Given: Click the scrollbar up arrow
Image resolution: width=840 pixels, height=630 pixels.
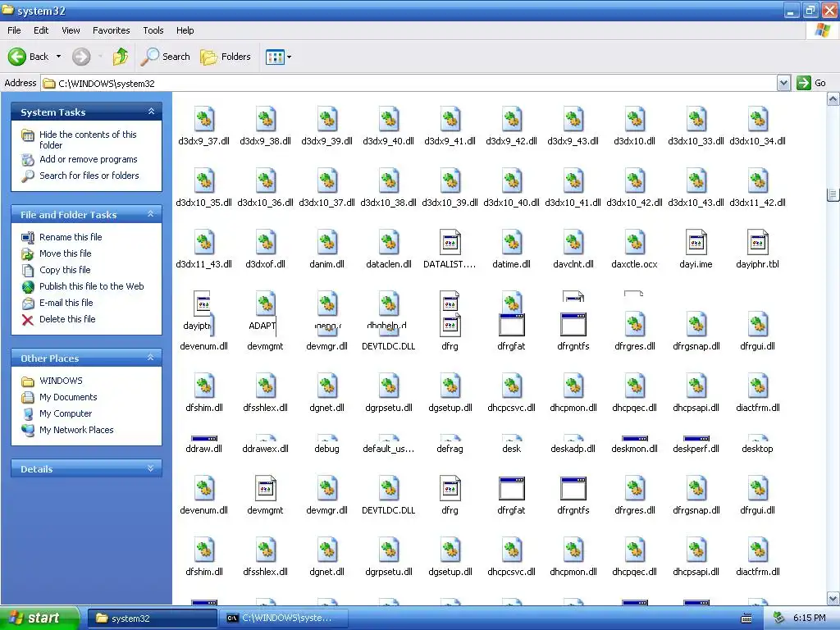Looking at the screenshot, I should [833, 98].
